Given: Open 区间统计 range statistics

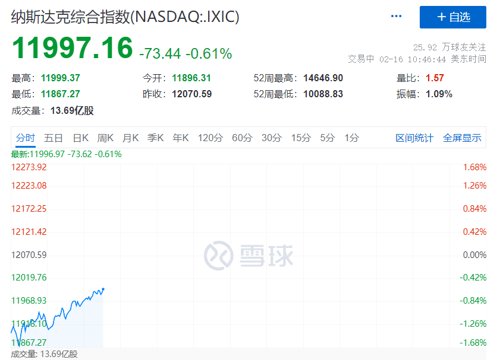Looking at the screenshot, I should tap(414, 138).
